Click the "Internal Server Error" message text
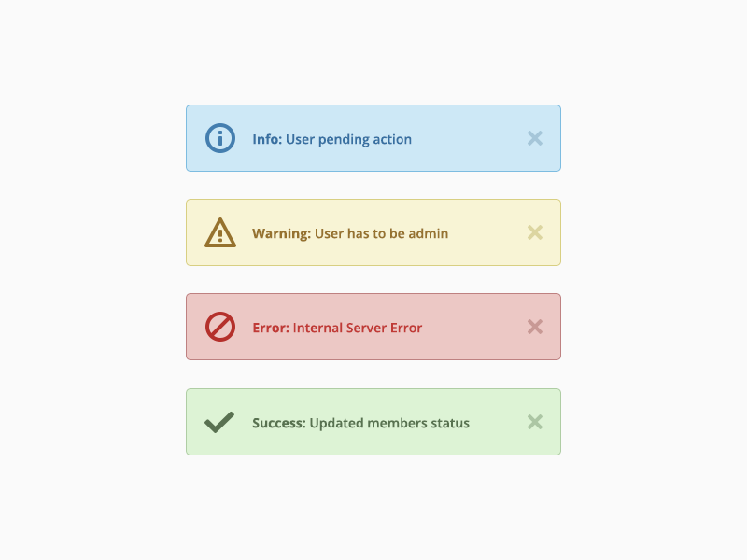Viewport: 747px width, 560px height. [358, 328]
